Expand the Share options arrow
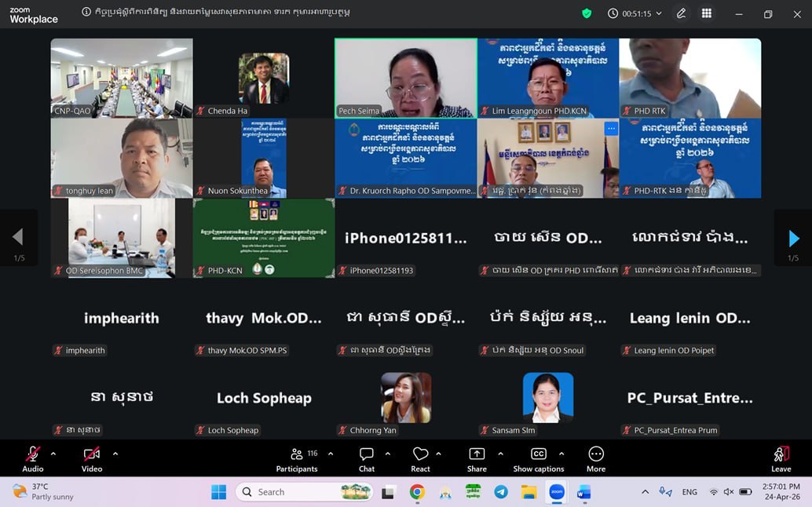Image resolution: width=812 pixels, height=507 pixels. tap(500, 454)
